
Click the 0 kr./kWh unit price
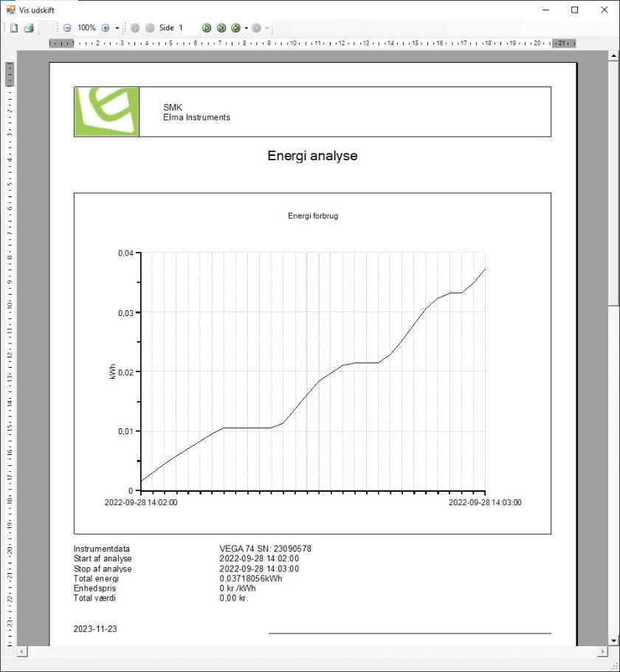click(x=238, y=589)
